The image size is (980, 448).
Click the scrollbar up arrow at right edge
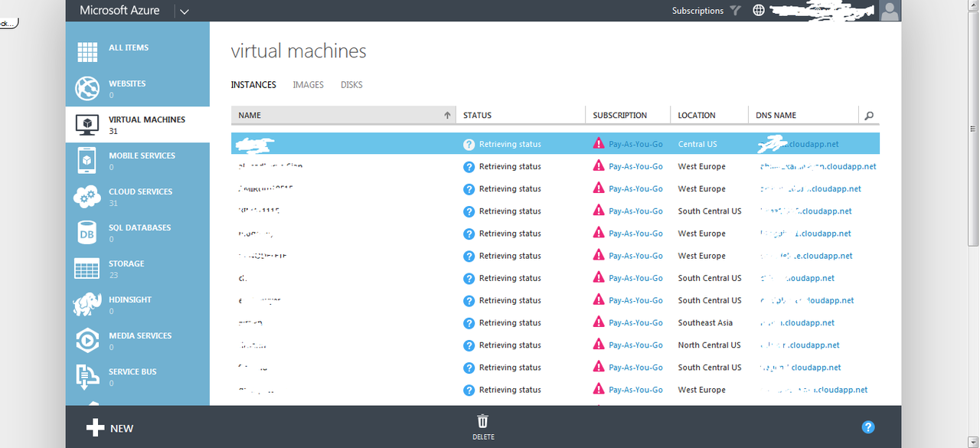[x=975, y=6]
